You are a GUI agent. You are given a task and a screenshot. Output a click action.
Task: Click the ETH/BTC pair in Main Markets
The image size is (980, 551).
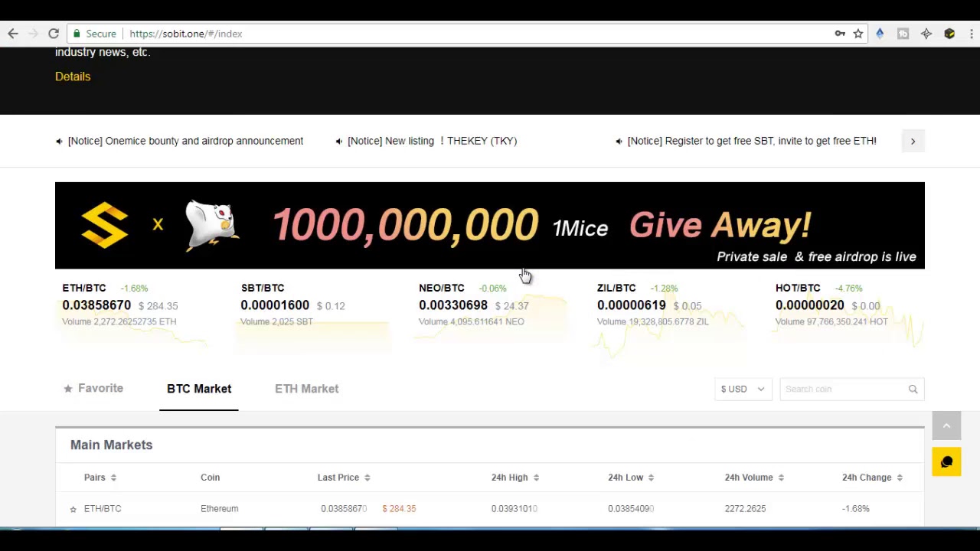point(103,509)
